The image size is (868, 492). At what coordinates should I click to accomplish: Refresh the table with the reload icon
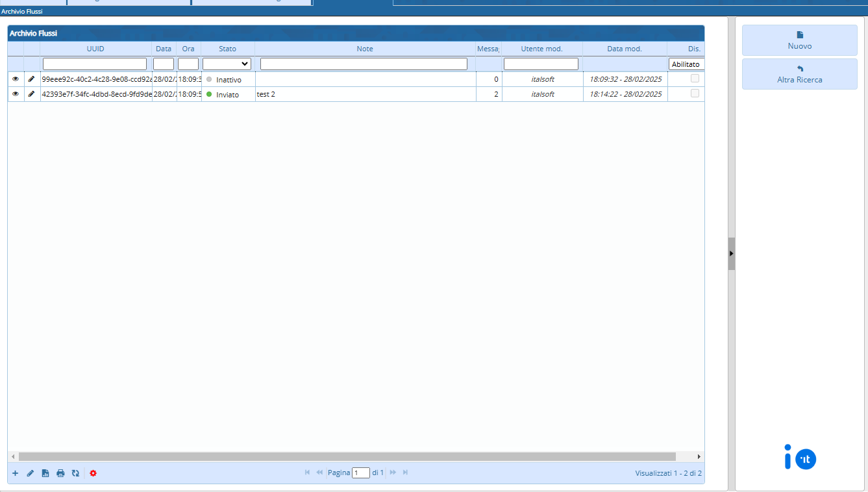[x=75, y=473]
